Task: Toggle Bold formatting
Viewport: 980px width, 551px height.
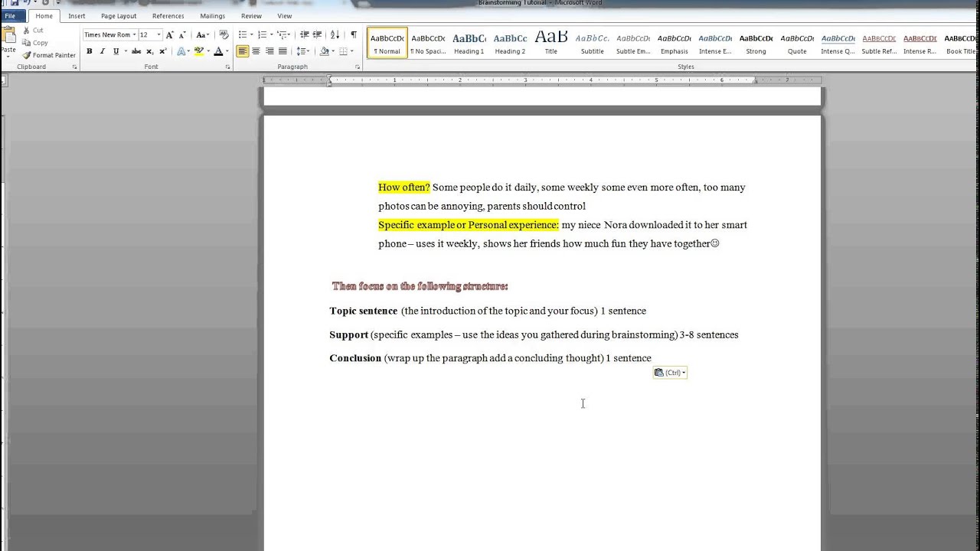Action: click(89, 51)
